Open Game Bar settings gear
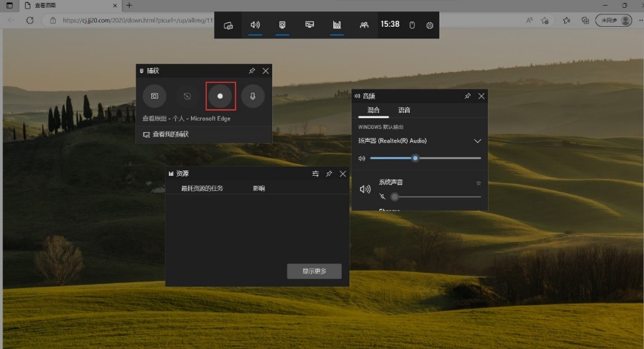Viewport: 644px width, 349px height. tap(429, 25)
